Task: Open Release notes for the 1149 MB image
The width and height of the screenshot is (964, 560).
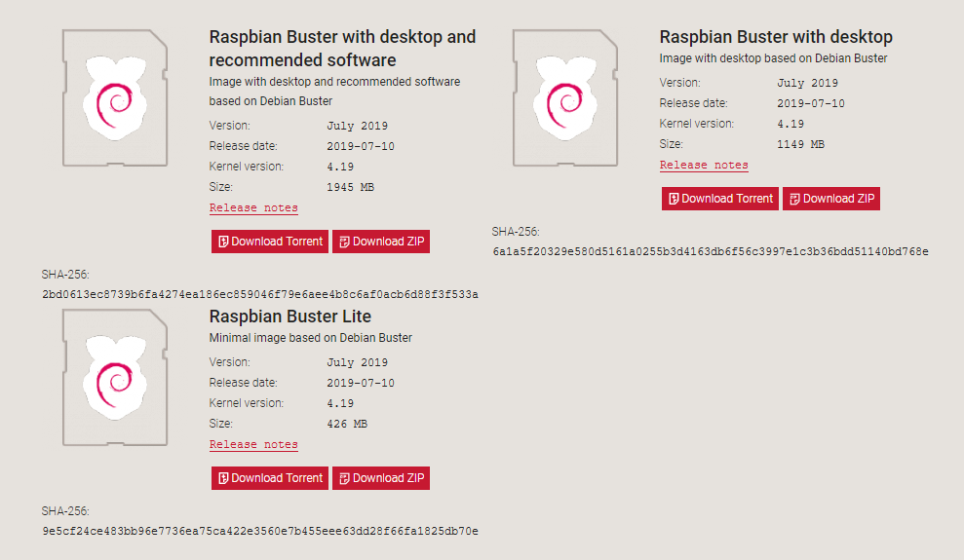Action: point(704,165)
